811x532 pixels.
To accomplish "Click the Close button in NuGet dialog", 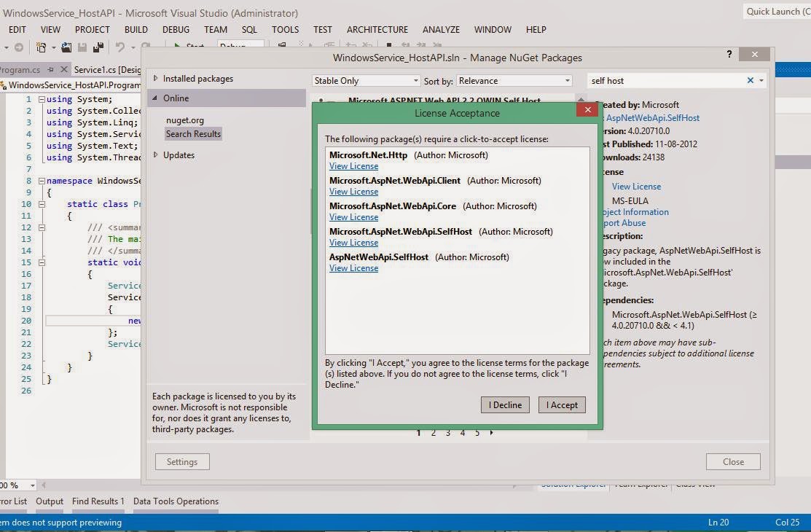I will [733, 461].
